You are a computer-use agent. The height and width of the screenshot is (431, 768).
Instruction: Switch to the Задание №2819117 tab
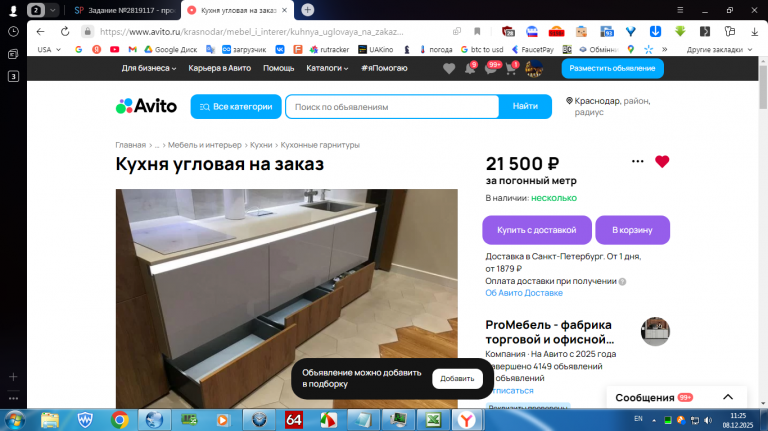point(125,10)
